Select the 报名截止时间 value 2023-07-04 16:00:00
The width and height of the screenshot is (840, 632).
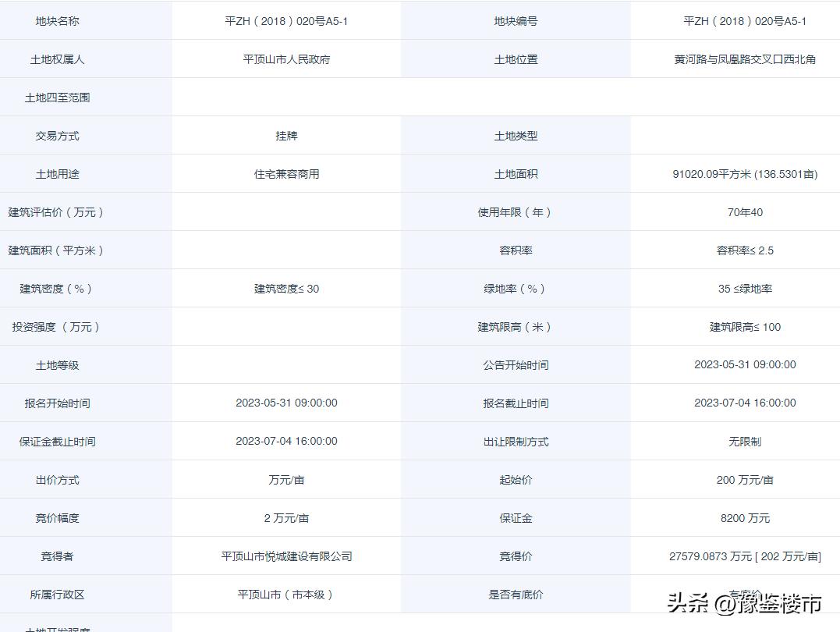pyautogui.click(x=745, y=403)
